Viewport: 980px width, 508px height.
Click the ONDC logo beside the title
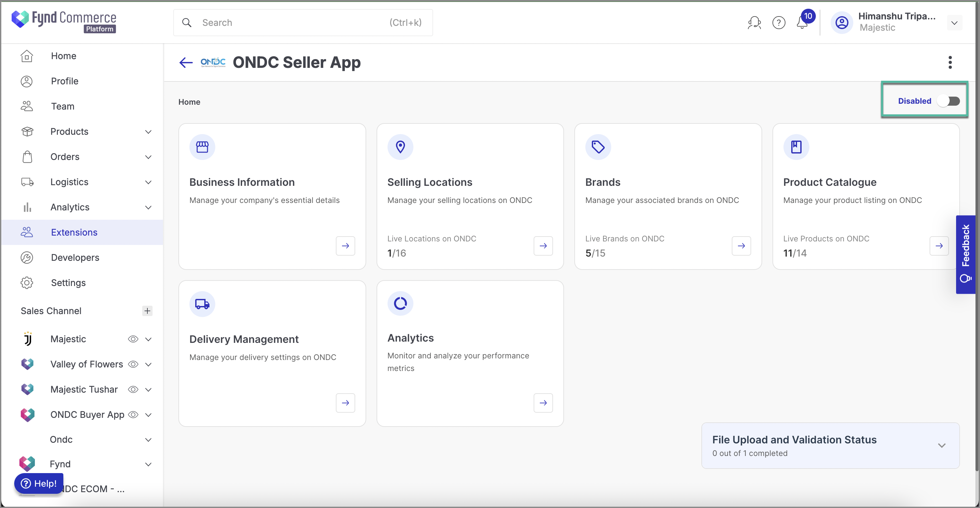tap(213, 62)
